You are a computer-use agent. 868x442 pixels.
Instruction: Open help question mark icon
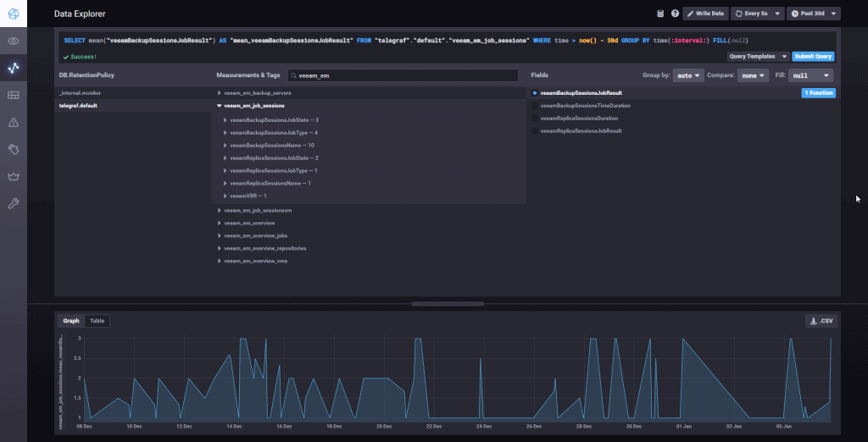tap(675, 14)
